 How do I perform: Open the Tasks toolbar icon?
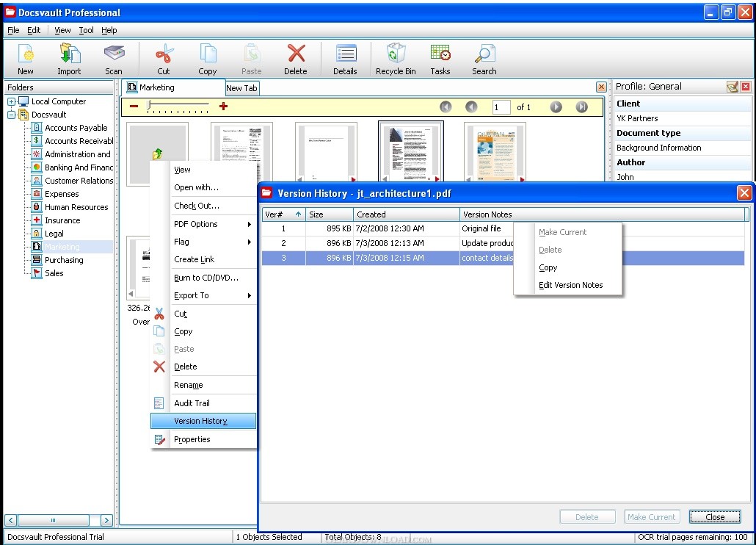(440, 59)
